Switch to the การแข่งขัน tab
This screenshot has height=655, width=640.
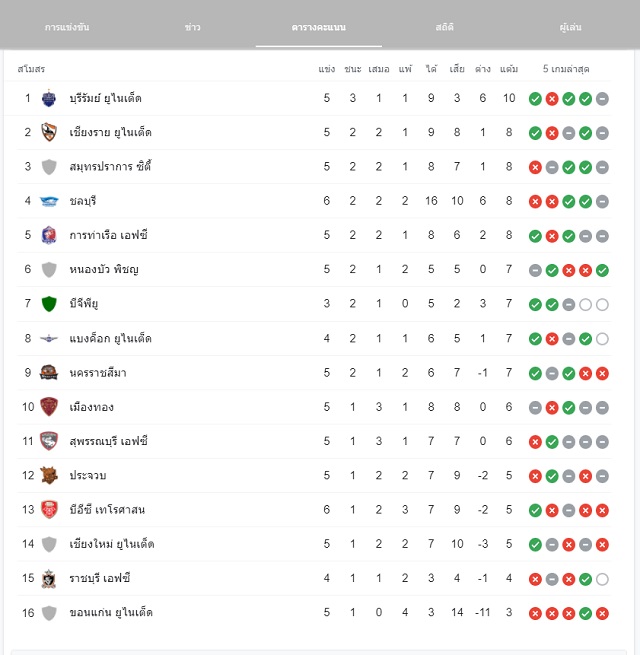(x=67, y=27)
